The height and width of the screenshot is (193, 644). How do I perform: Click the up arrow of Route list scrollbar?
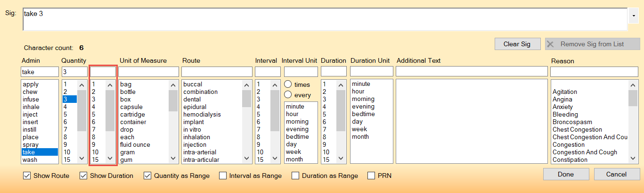pyautogui.click(x=247, y=85)
